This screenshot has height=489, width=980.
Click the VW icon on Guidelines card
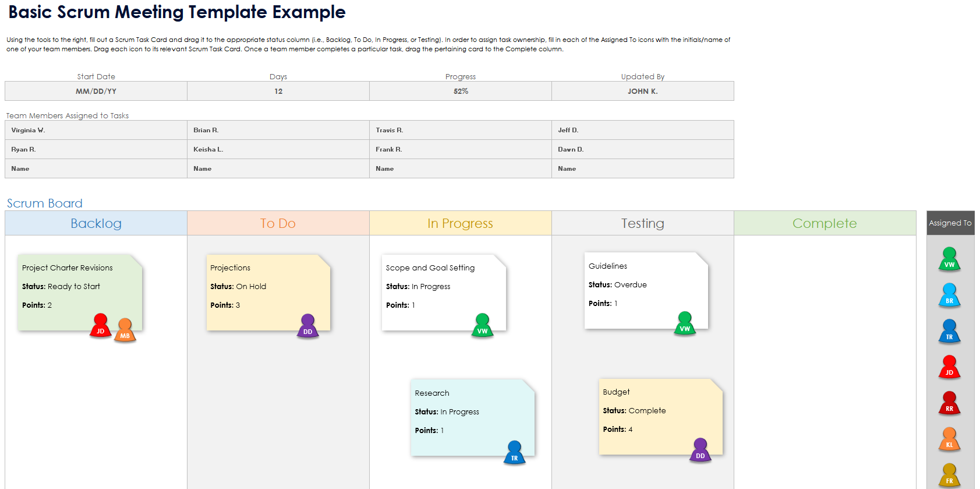tap(685, 323)
